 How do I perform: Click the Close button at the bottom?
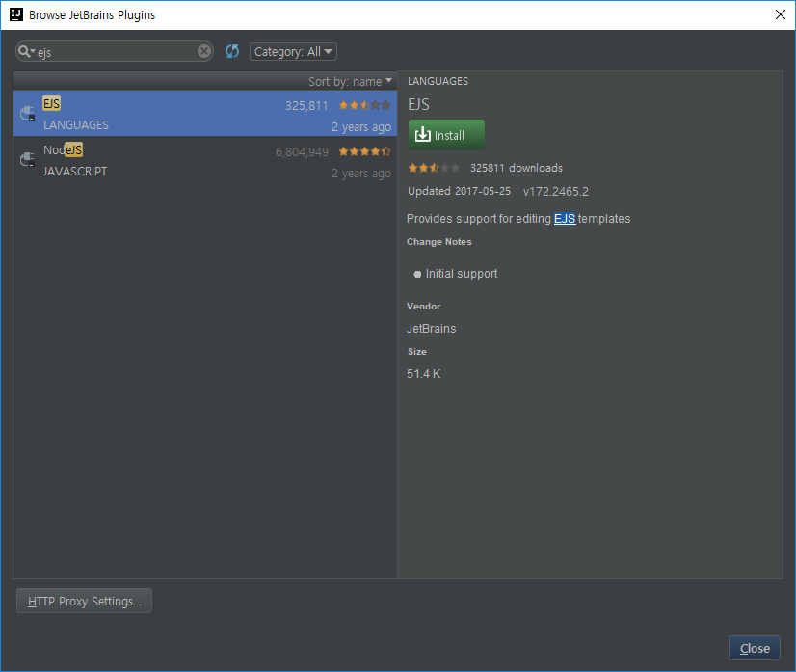tap(755, 648)
